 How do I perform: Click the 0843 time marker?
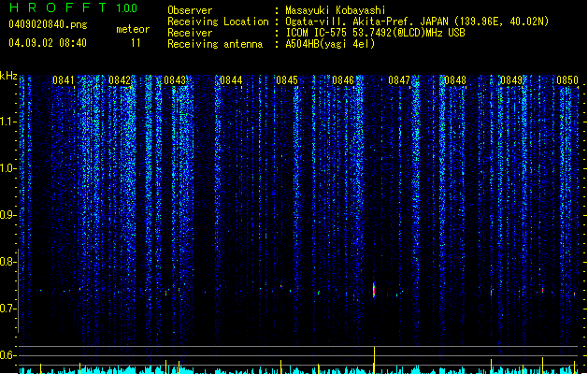(175, 80)
